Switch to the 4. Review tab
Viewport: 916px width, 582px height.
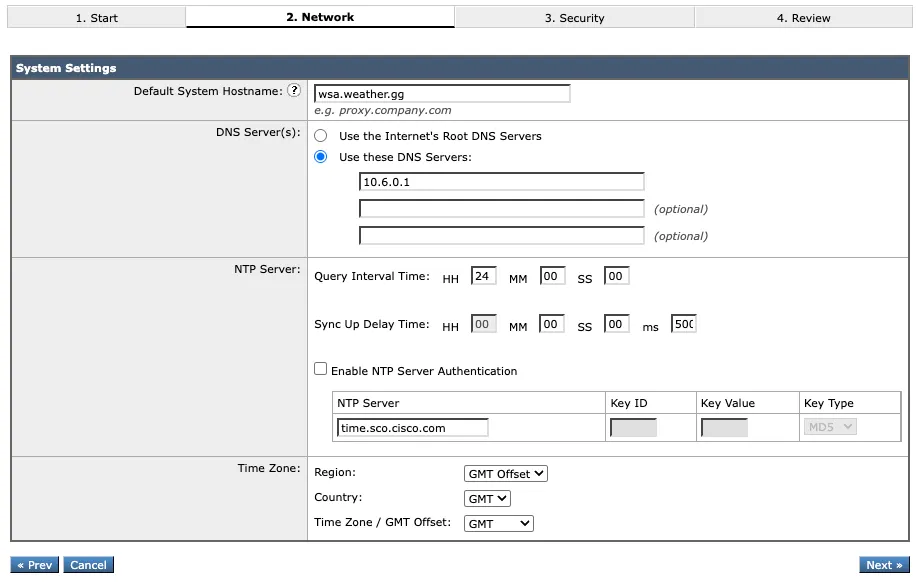(804, 16)
